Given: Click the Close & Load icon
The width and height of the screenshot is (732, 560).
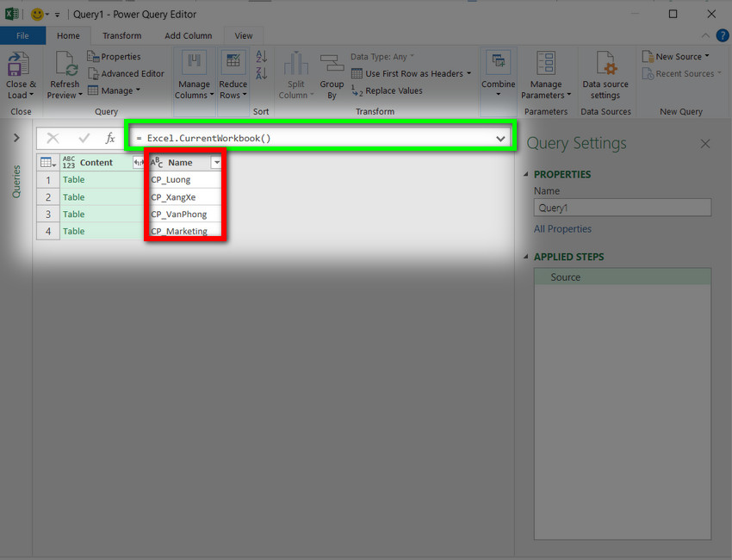Looking at the screenshot, I should [x=18, y=64].
